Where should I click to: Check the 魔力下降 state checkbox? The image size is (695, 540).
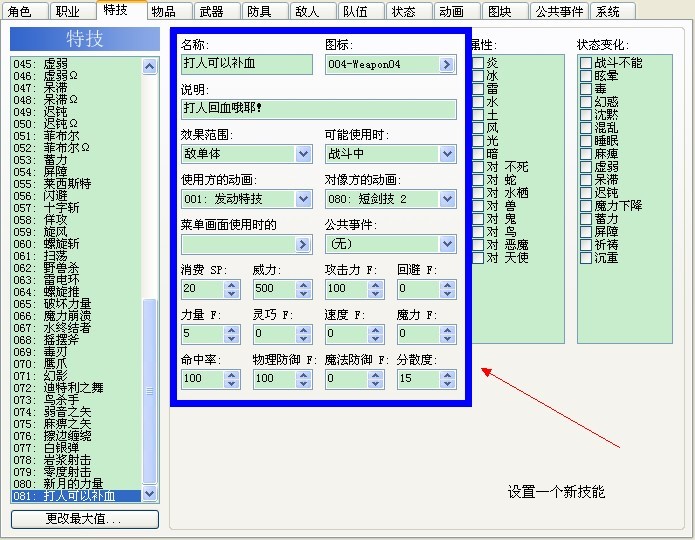click(x=586, y=206)
